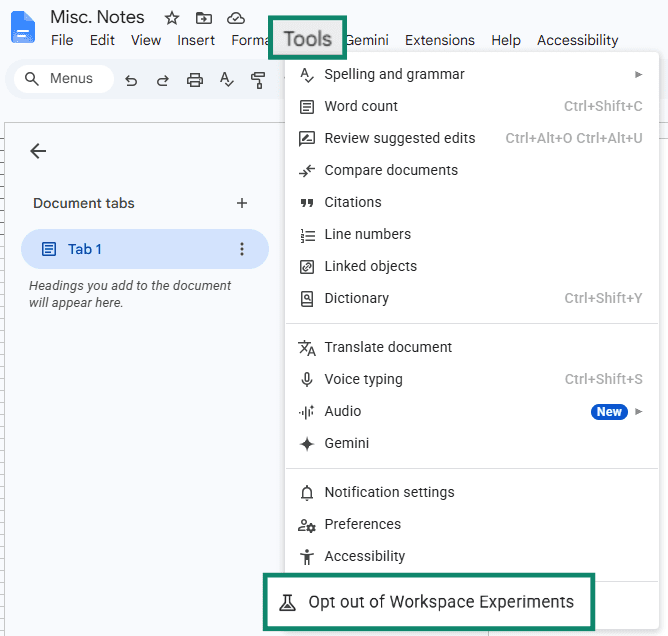Open Preferences

tap(472, 524)
